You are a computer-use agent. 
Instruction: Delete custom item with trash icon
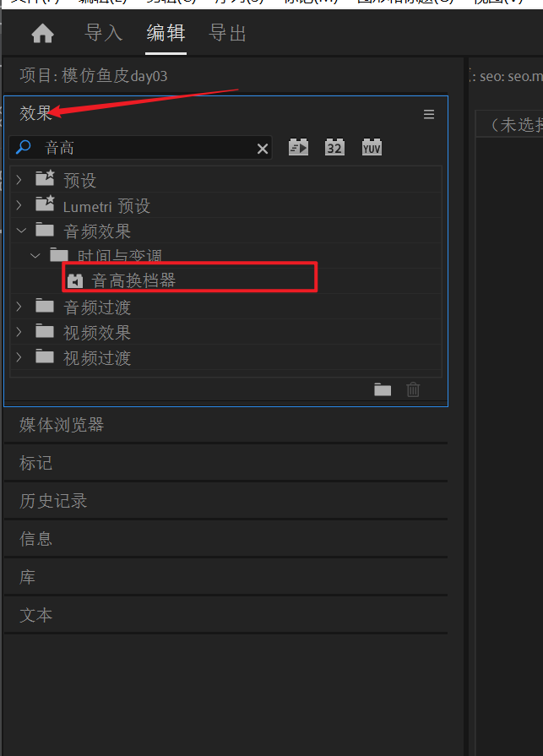[413, 389]
